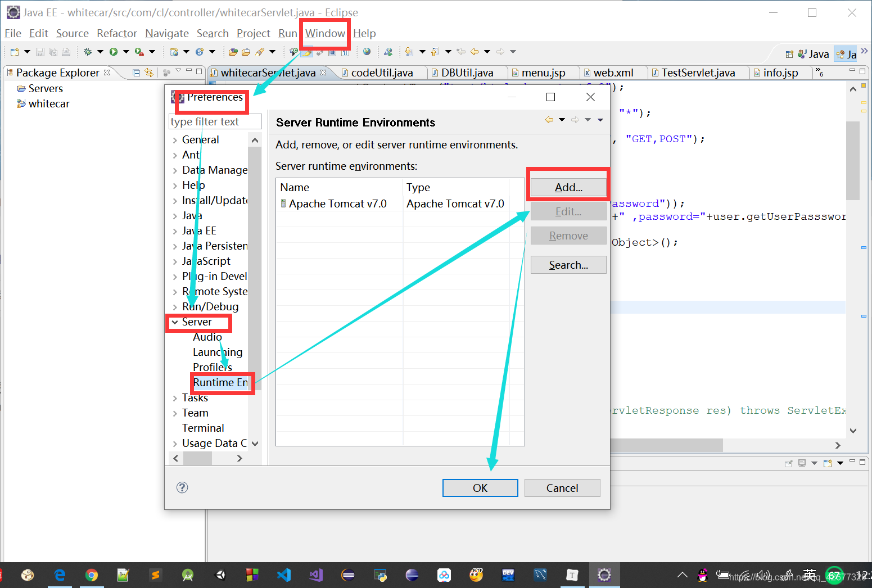The width and height of the screenshot is (872, 588).
Task: Open the Run dropdown arrow
Action: (x=126, y=52)
